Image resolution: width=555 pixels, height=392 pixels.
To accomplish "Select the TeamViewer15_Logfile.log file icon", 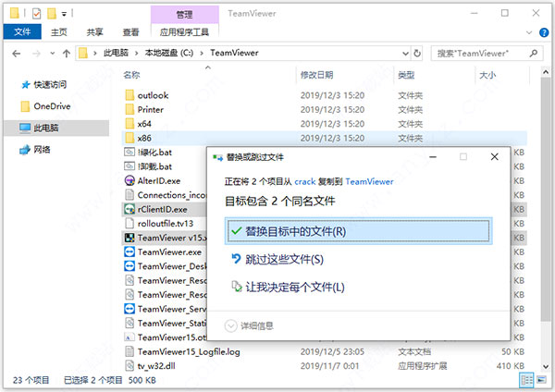I will 129,351.
